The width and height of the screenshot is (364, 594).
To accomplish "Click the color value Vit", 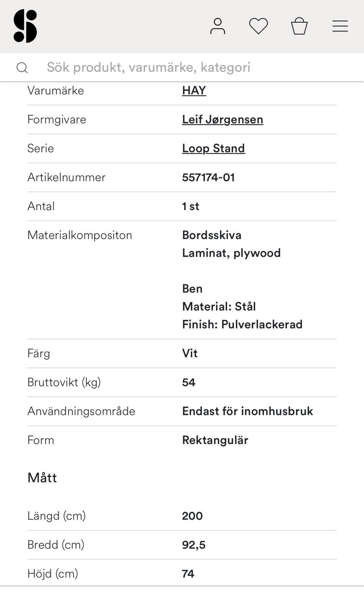I will 190,353.
